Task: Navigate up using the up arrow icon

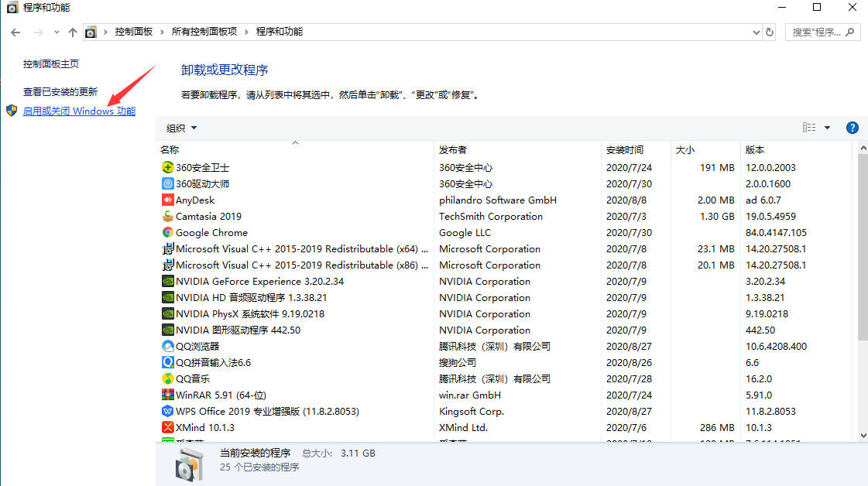Action: pyautogui.click(x=72, y=32)
